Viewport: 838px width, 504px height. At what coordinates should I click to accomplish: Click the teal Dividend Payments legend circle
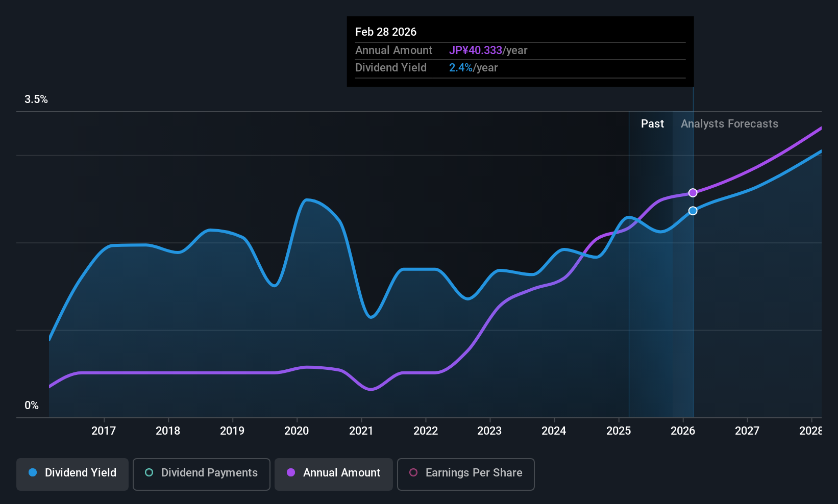149,472
